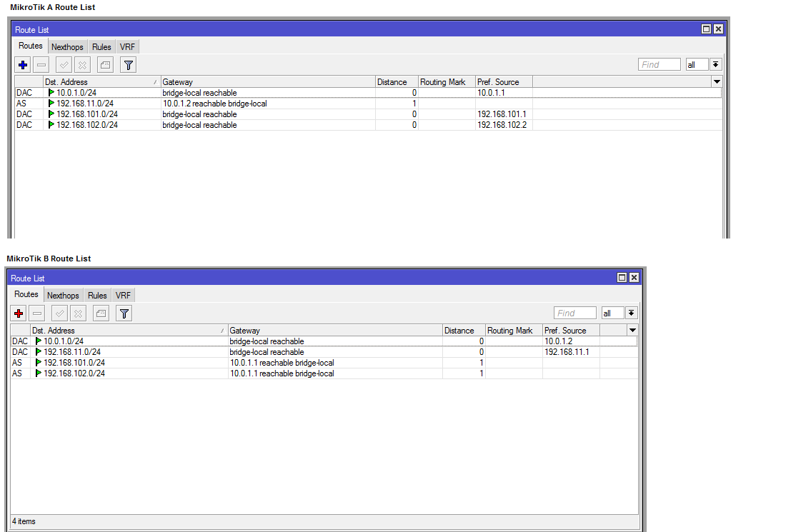Copy the selected route on MikroTik A
Image resolution: width=796 pixels, height=532 pixels.
click(104, 64)
